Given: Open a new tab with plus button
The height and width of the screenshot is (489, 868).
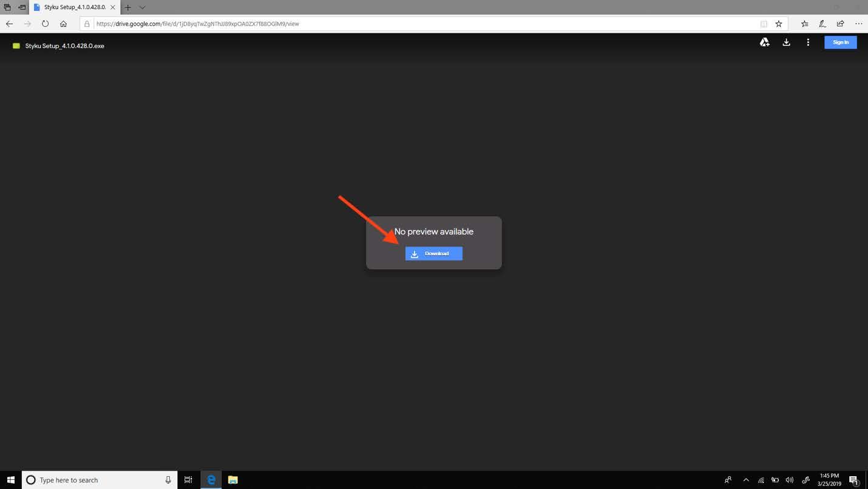Looking at the screenshot, I should click(127, 7).
